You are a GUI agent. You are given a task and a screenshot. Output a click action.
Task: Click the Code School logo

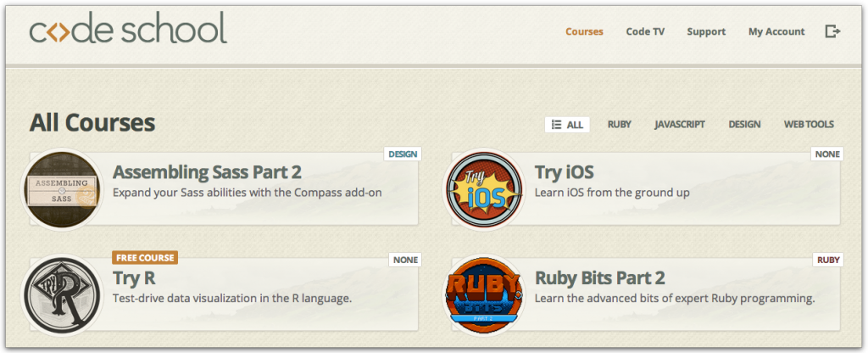[x=128, y=29]
